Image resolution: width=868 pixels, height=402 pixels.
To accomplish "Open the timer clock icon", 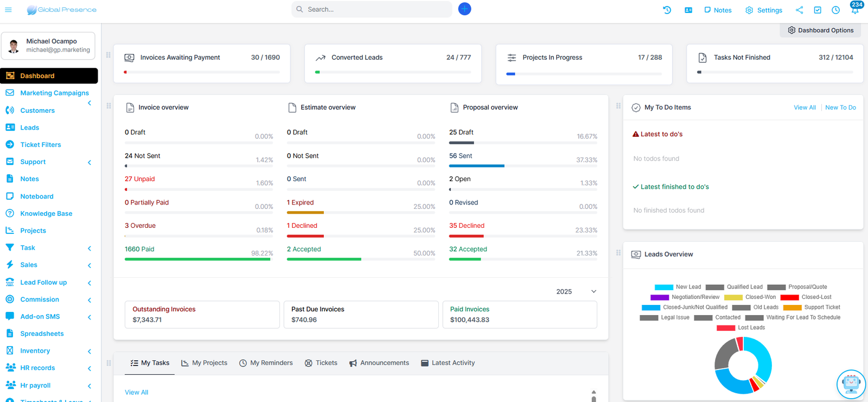I will 835,10.
